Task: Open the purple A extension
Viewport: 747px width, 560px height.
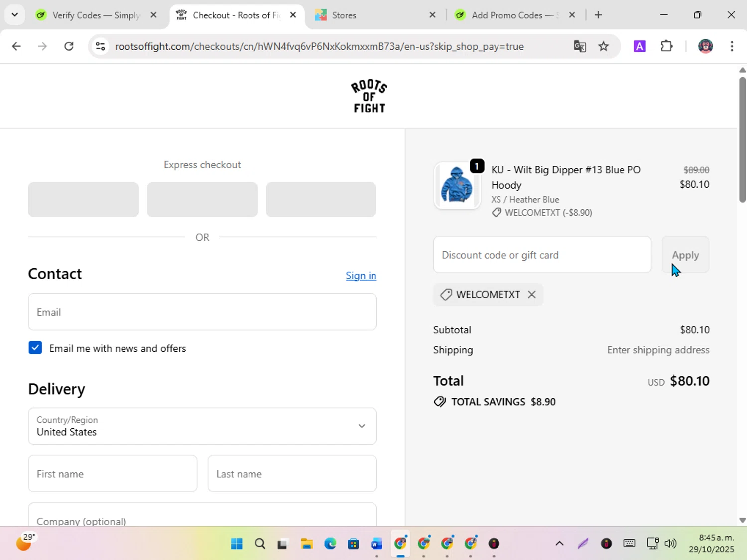Action: pos(640,46)
